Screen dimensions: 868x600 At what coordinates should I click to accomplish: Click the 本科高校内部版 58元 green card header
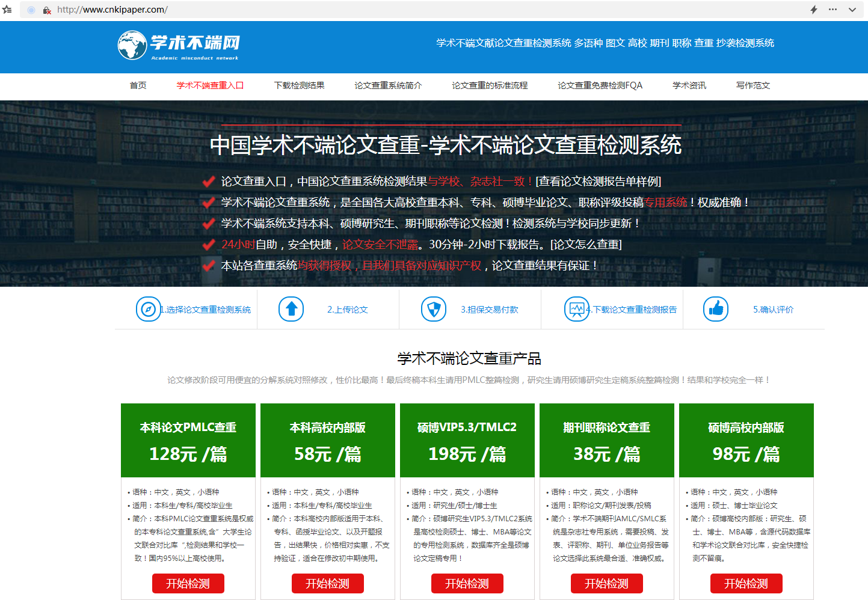tap(328, 440)
